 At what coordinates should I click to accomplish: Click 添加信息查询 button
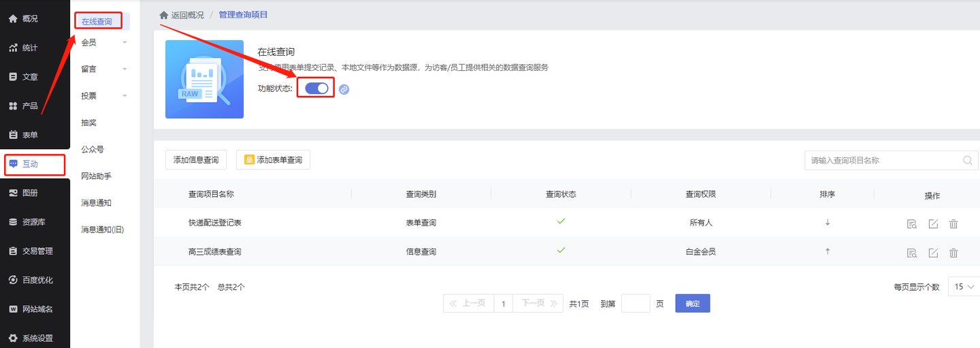[196, 160]
